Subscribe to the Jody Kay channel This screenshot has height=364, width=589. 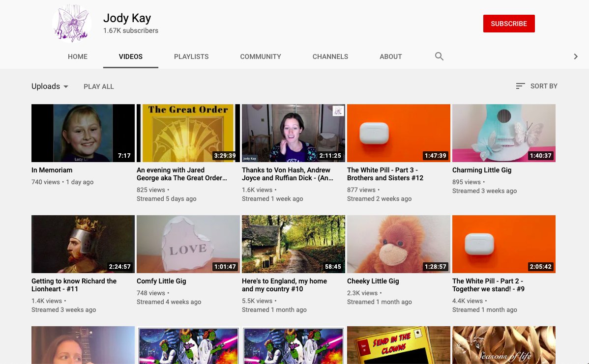[508, 24]
